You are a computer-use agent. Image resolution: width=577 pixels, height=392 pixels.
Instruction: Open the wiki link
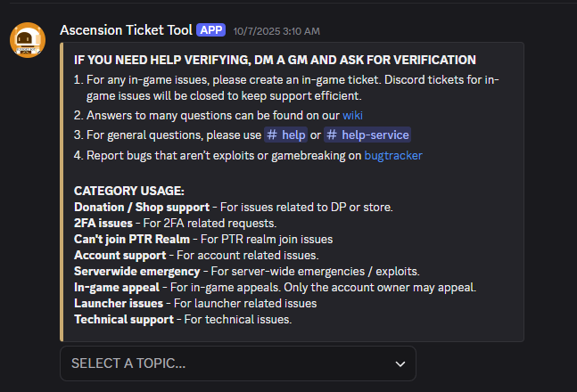352,115
